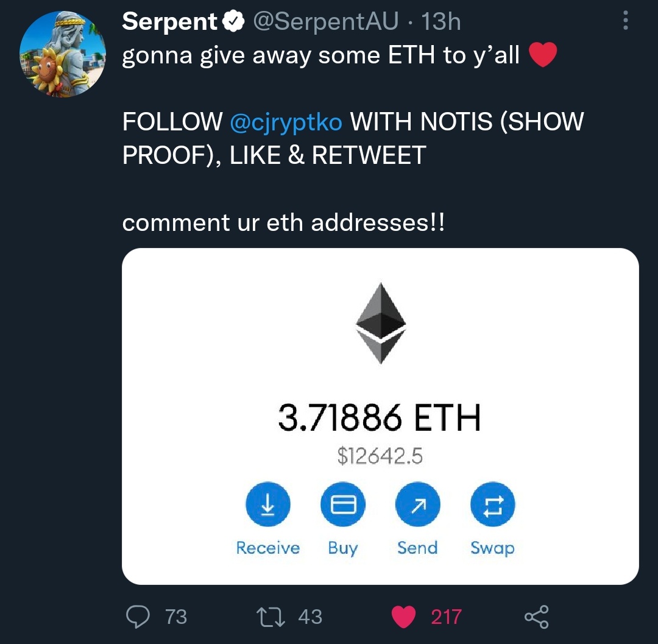Click the Send arrow icon
The image size is (658, 644).
(x=417, y=504)
